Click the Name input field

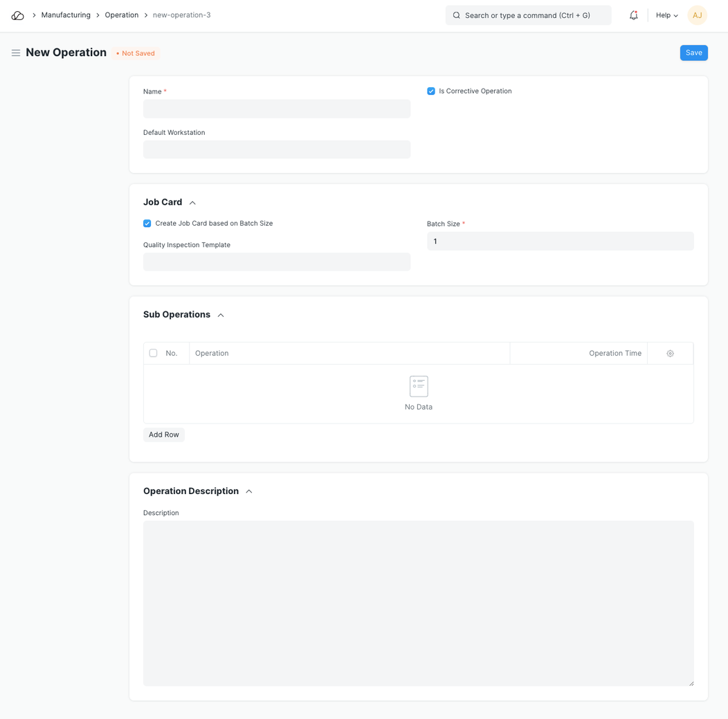[x=277, y=109]
